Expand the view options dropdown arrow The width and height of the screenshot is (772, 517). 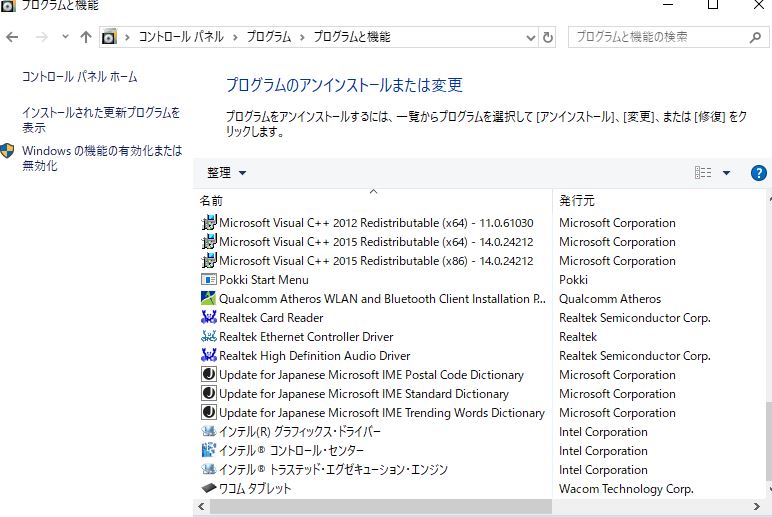[726, 173]
